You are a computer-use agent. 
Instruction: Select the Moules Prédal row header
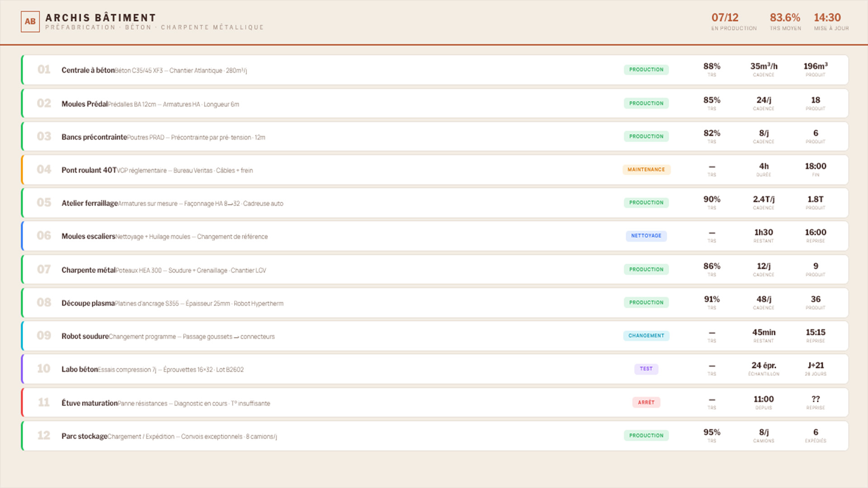click(x=84, y=103)
